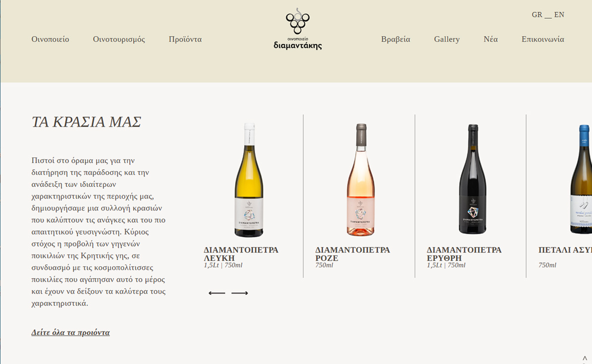
Task: Open the ΔΙΑΜΑΝΤΟΠΕΤΡΑ ΕΡΥΘΡΗ title link
Action: [464, 254]
